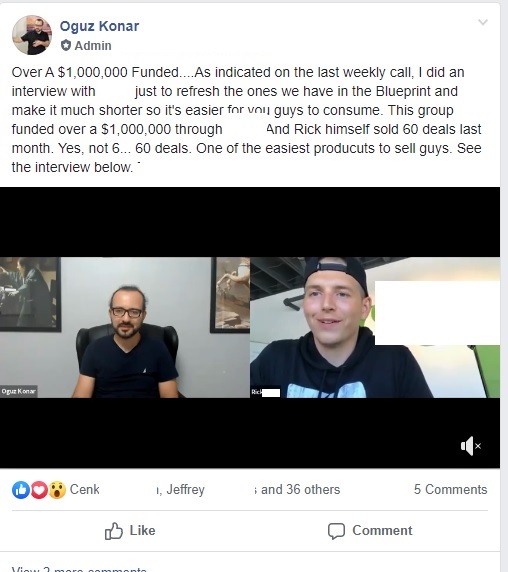Expand View more comments
The width and height of the screenshot is (508, 572).
pyautogui.click(x=79, y=569)
